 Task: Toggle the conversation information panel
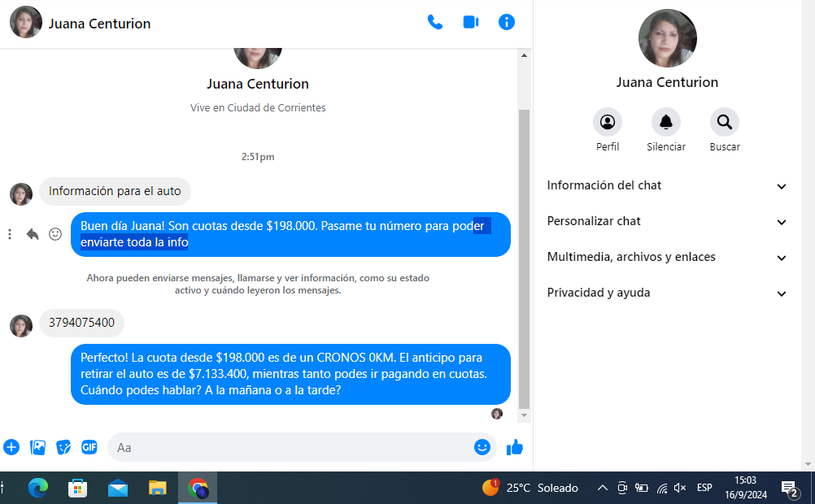click(x=507, y=23)
